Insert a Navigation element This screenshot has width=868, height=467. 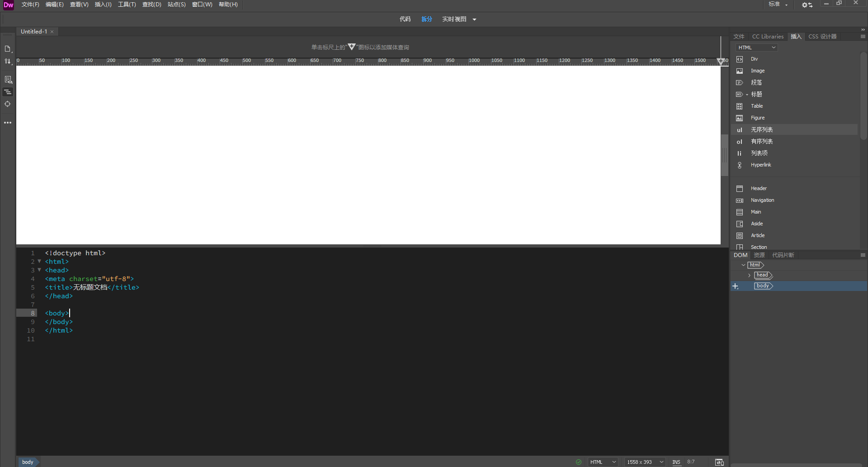763,200
